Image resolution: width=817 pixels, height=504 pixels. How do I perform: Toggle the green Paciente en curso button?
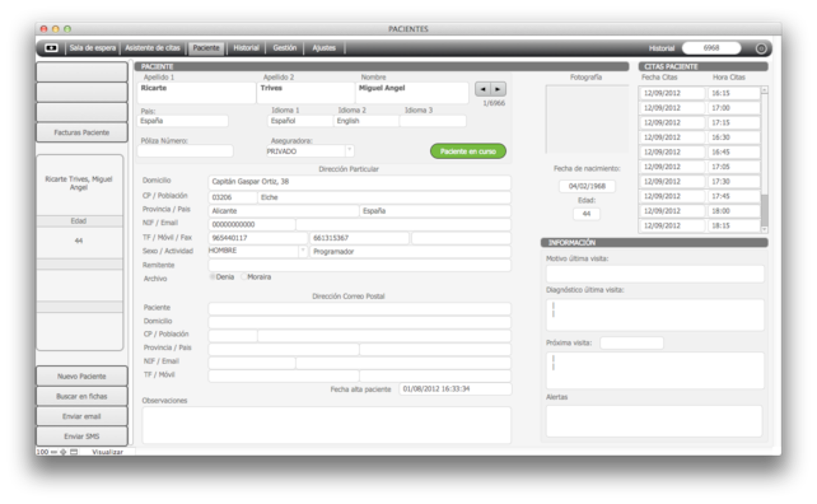(x=468, y=151)
